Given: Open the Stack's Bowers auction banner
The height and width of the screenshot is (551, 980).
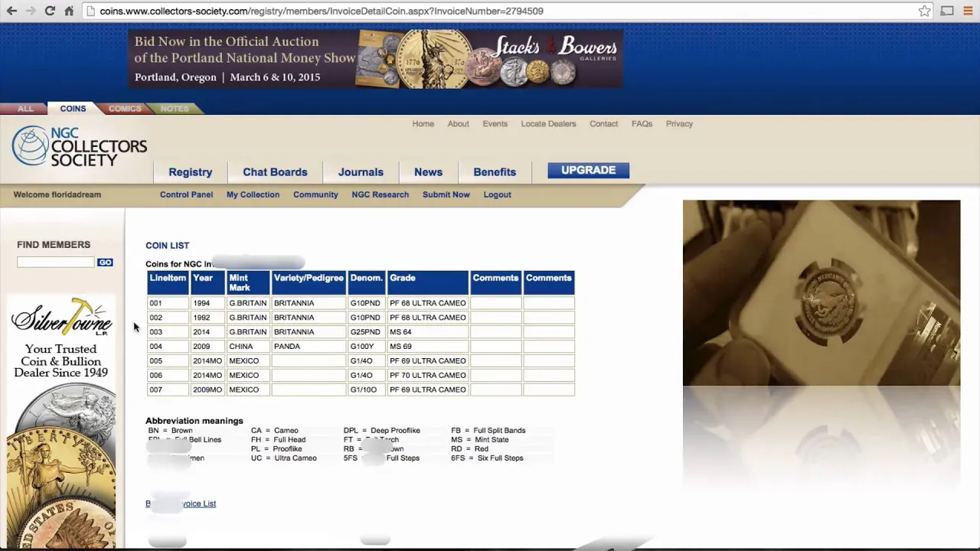Looking at the screenshot, I should (375, 59).
